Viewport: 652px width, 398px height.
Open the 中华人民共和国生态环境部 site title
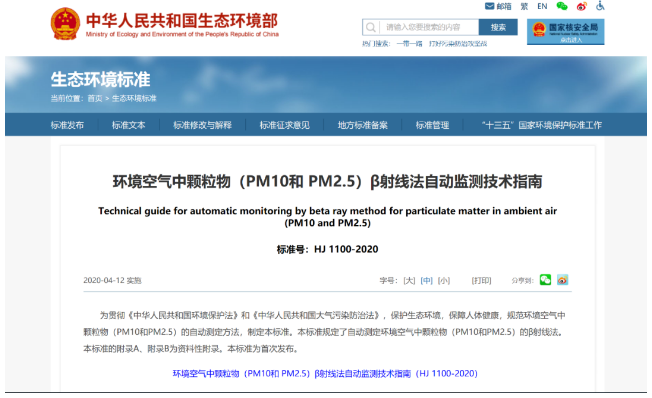(182, 21)
